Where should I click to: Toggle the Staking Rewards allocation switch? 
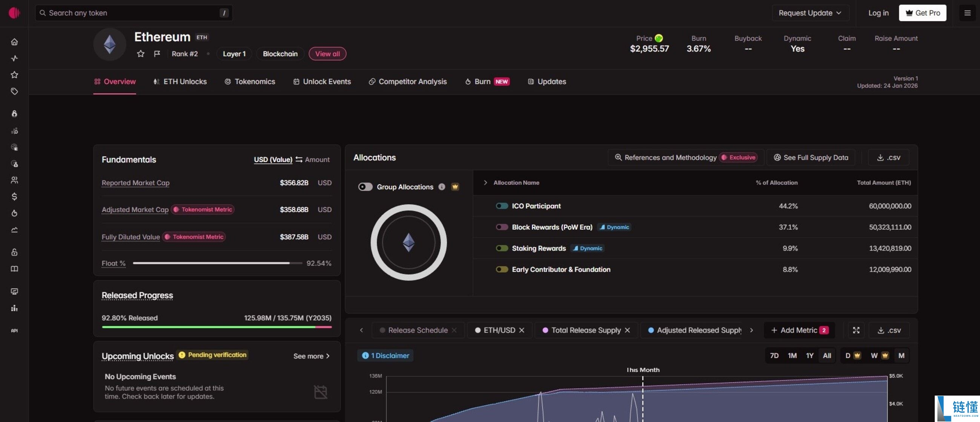pyautogui.click(x=502, y=248)
